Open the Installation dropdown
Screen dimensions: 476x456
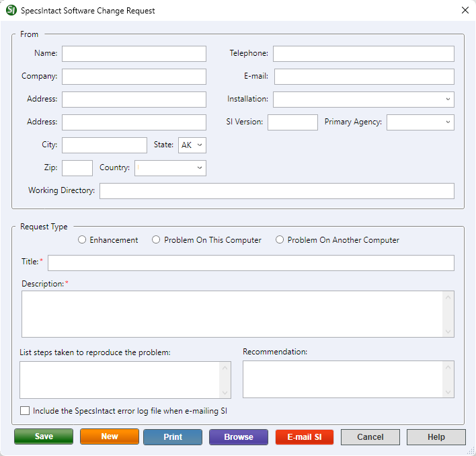click(x=363, y=100)
